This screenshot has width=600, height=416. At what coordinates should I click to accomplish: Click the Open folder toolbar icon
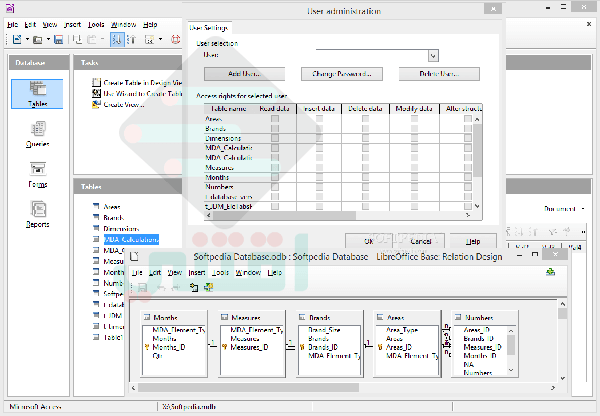[38, 39]
